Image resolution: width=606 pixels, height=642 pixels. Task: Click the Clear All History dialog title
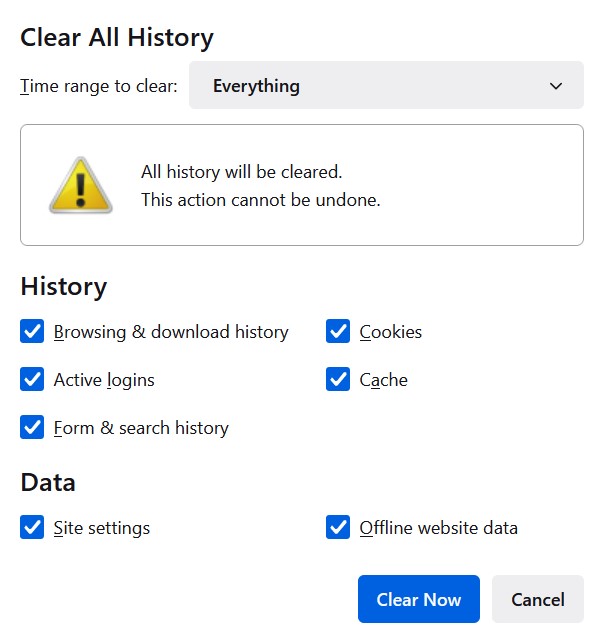click(x=117, y=38)
